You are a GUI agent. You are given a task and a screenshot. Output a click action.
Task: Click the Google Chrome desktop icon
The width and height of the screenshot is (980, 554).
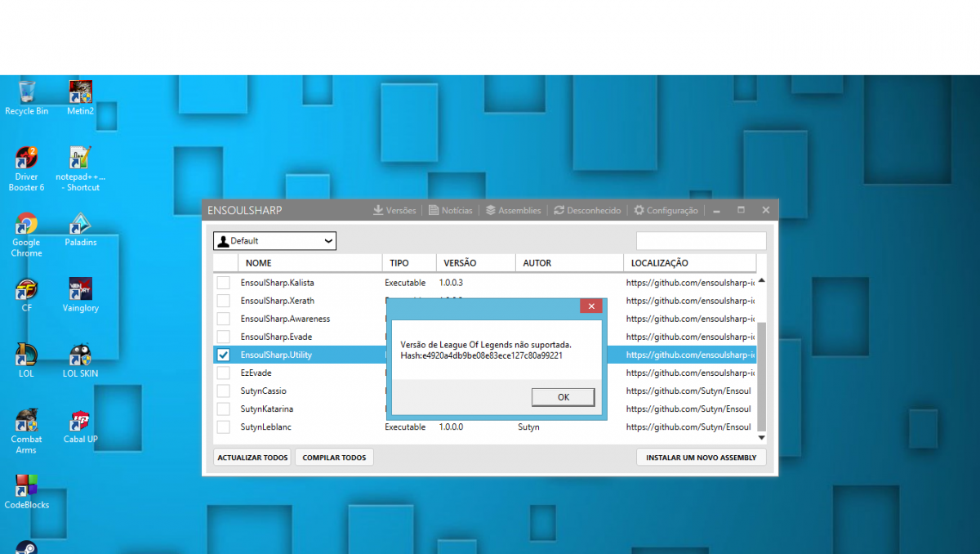coord(26,235)
